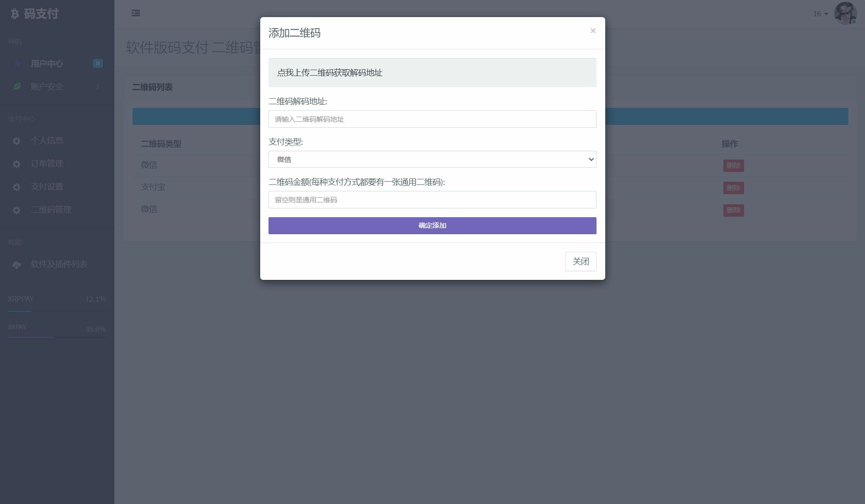Click the 二维码列表 panel header
Viewport: 865px width, 504px height.
pos(152,87)
